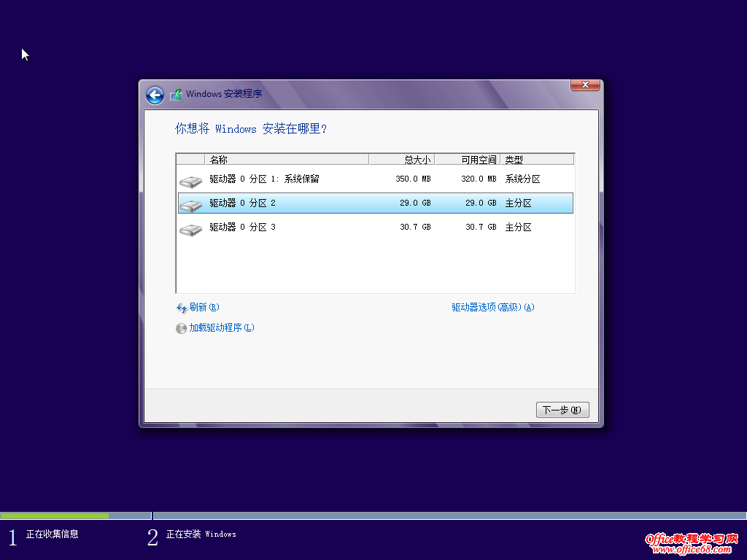Click the disk icon for 驱动器 0 分区 2
747x560 pixels.
pos(190,203)
